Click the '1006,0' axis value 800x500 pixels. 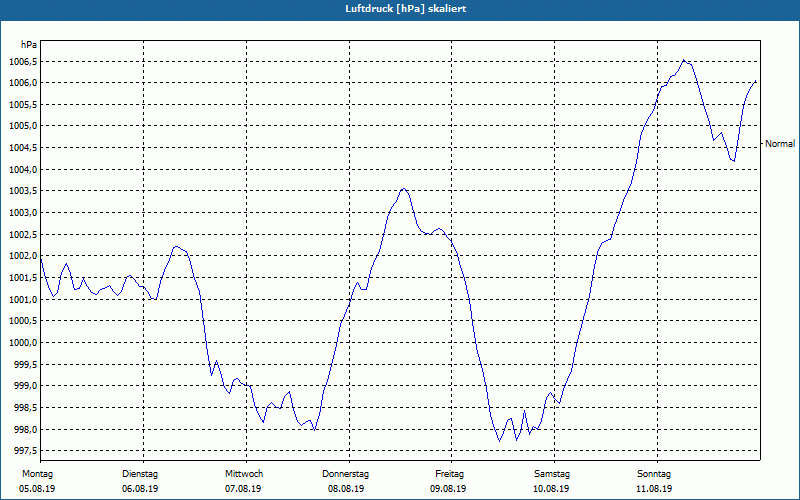23,83
